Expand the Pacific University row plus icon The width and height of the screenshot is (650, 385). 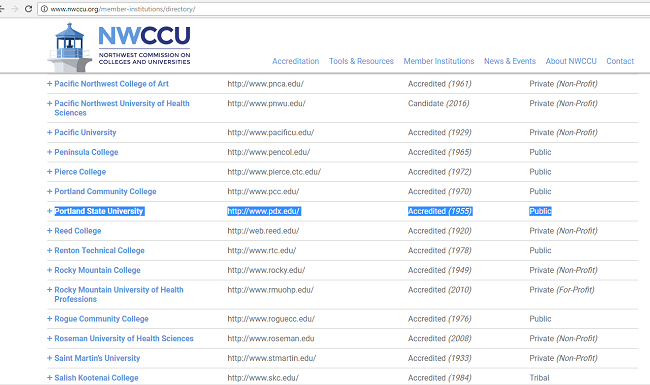coord(49,133)
